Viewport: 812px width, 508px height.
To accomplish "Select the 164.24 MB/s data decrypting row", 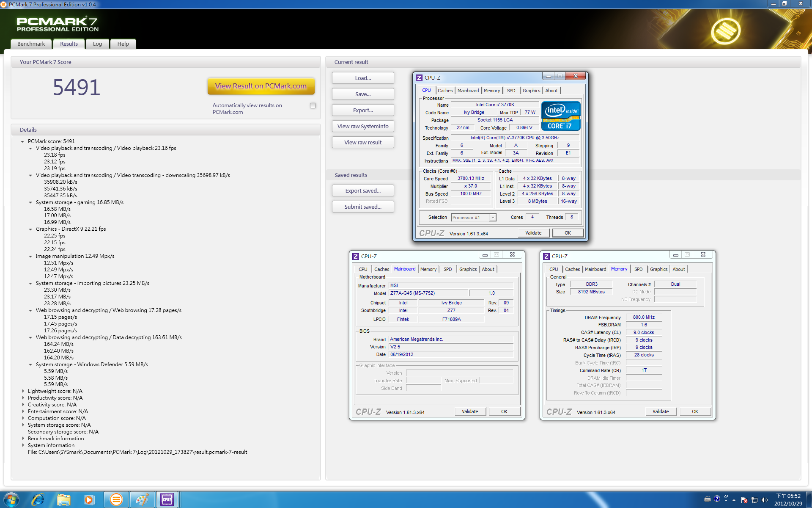I will 59,344.
